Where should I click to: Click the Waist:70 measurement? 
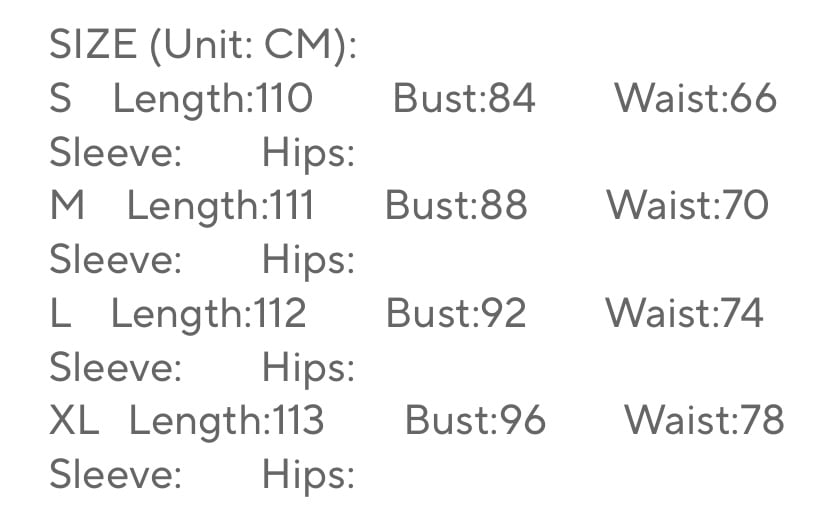coord(687,206)
